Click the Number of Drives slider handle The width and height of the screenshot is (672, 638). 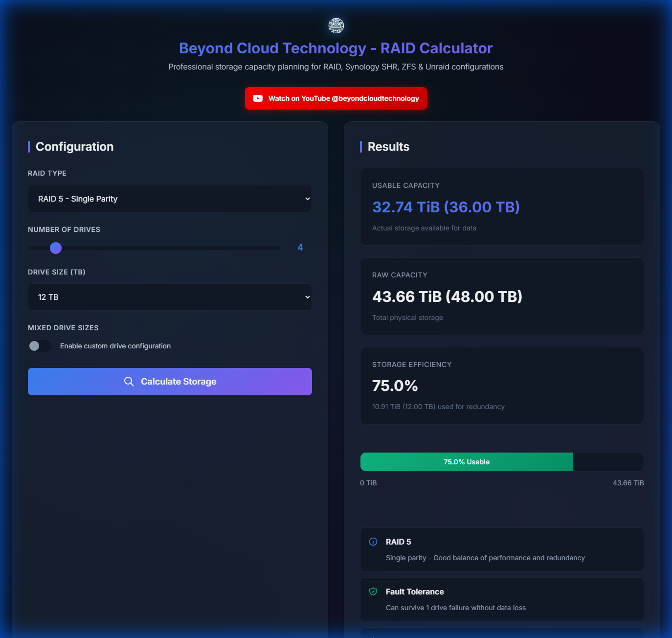click(x=56, y=248)
